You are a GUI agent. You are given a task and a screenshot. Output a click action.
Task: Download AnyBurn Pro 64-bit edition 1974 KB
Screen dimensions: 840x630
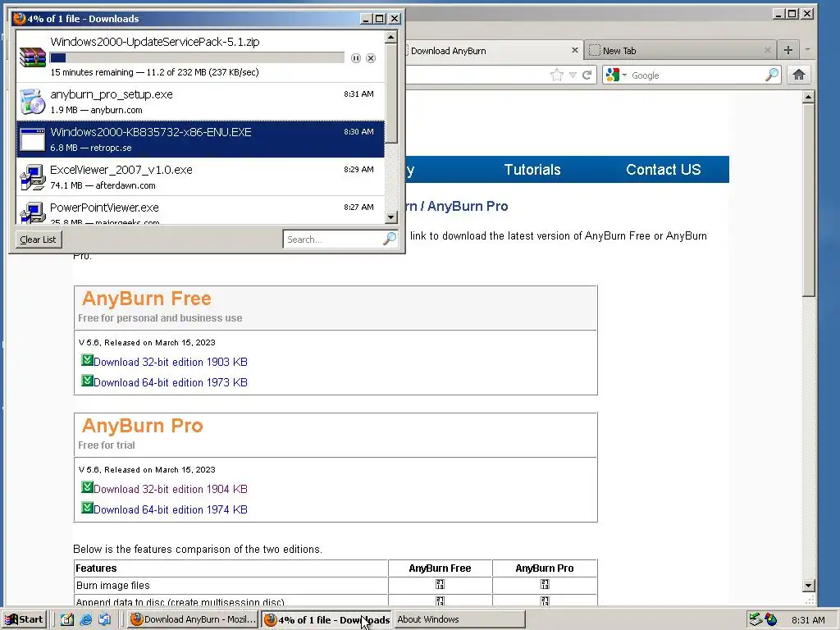[x=171, y=509]
